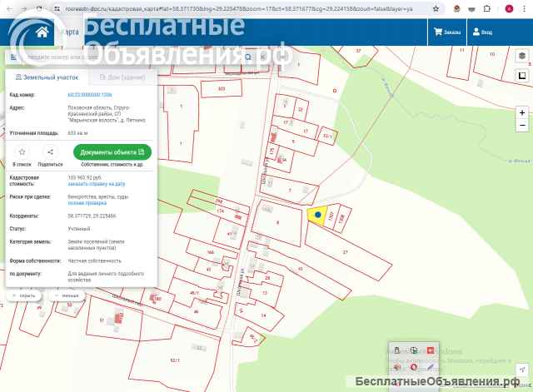Collapse the panel with скрыть

(23, 295)
